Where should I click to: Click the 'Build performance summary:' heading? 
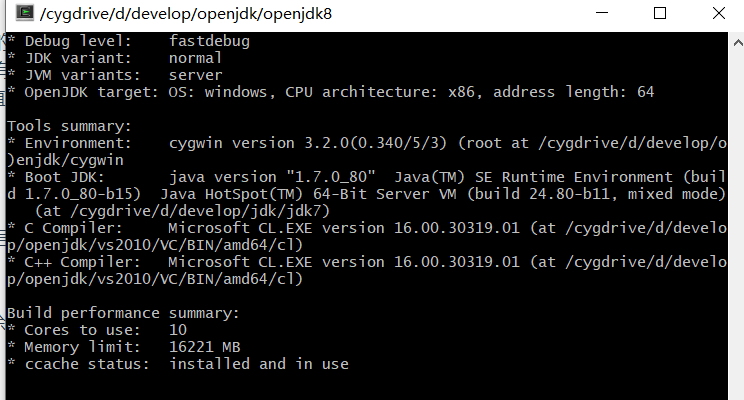[x=123, y=313]
